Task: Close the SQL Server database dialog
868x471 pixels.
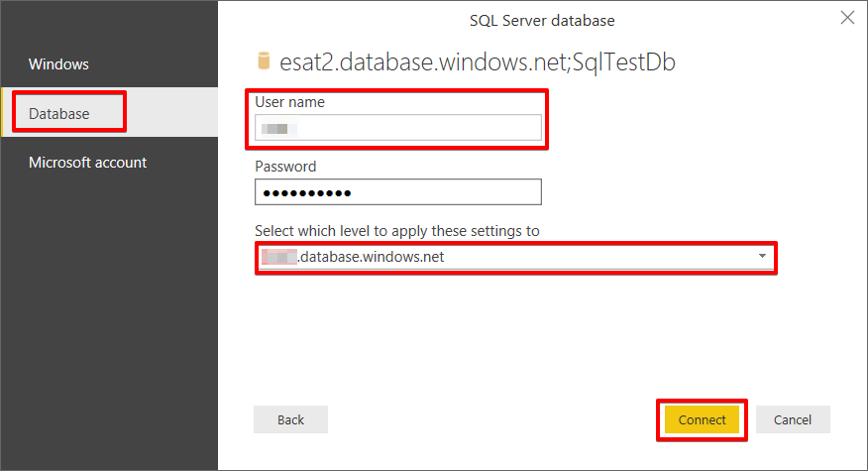Action: pos(847,18)
